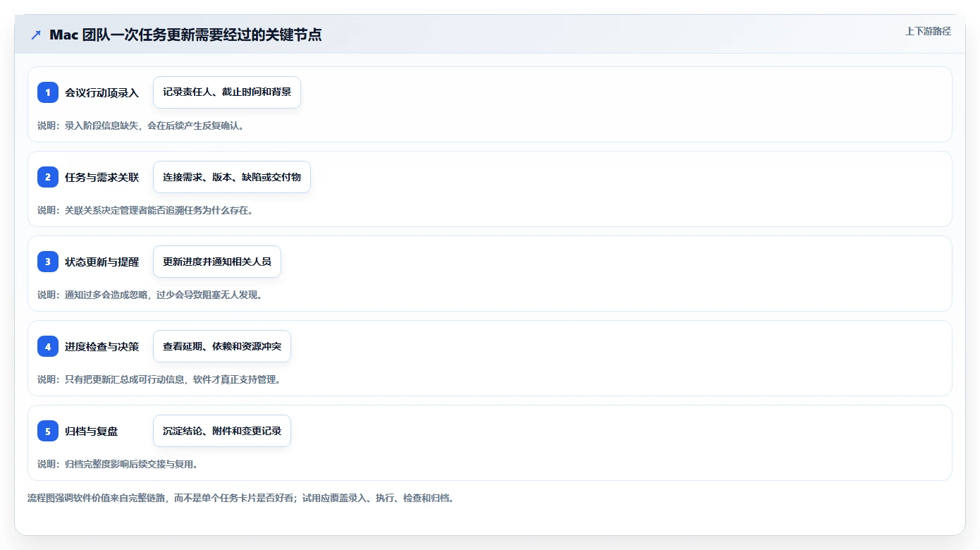Click the note 只有把更新汇总成可行动信息
The height and width of the screenshot is (550, 980).
click(x=159, y=379)
